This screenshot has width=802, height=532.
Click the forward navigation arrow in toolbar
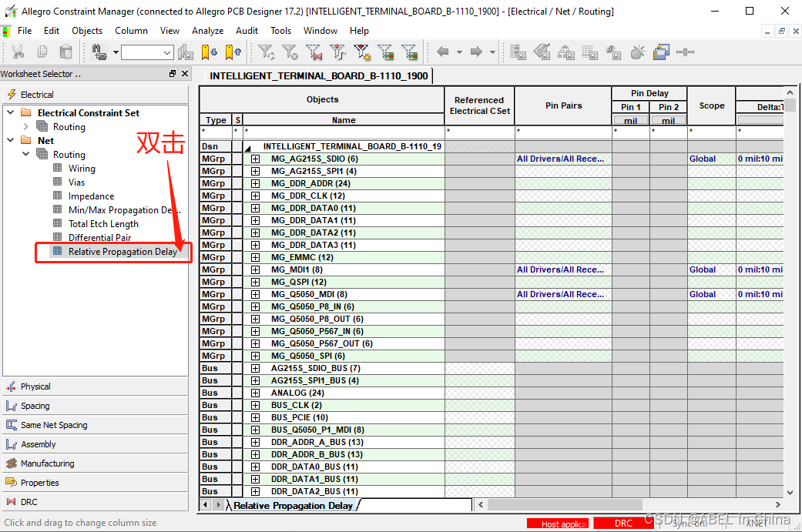pos(476,52)
